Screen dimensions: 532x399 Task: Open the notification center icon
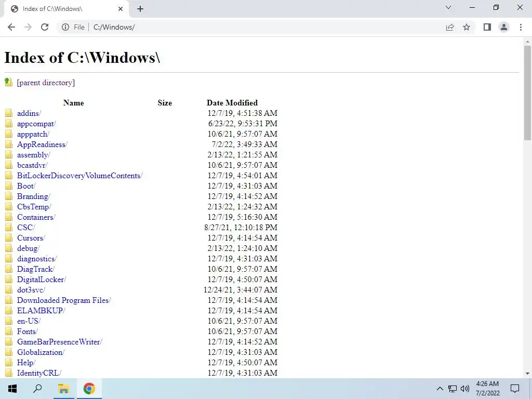click(x=515, y=389)
